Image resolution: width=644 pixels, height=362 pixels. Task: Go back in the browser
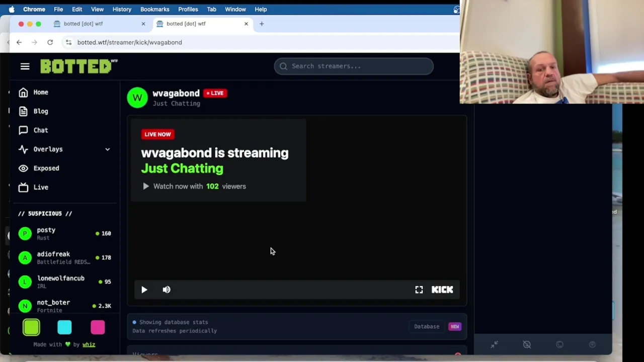(x=19, y=42)
